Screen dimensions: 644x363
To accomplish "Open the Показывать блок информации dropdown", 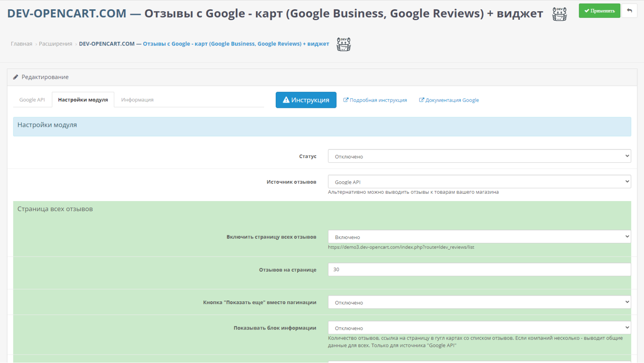I will 479,328.
